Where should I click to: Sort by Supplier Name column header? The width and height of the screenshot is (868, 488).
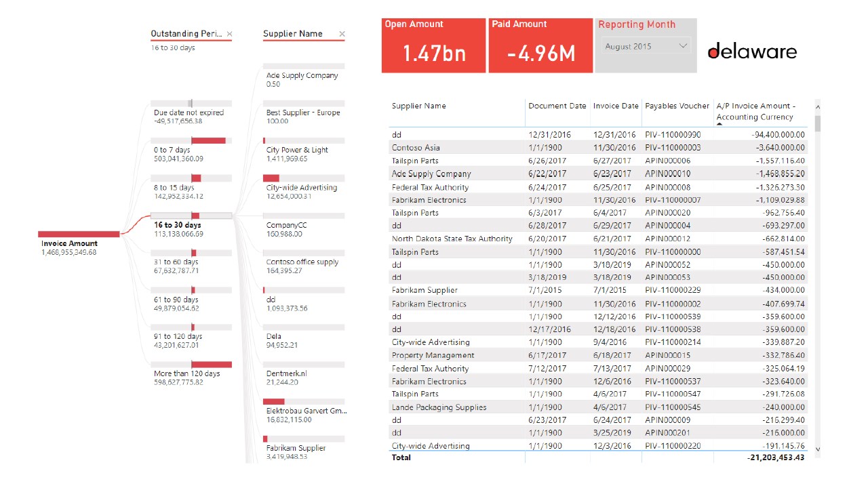pos(419,106)
